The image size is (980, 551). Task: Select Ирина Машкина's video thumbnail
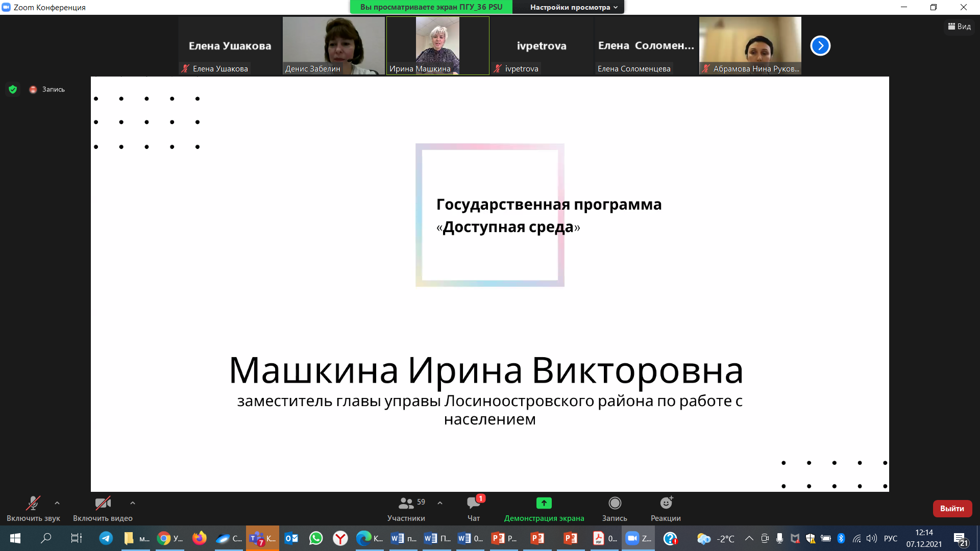click(x=437, y=45)
